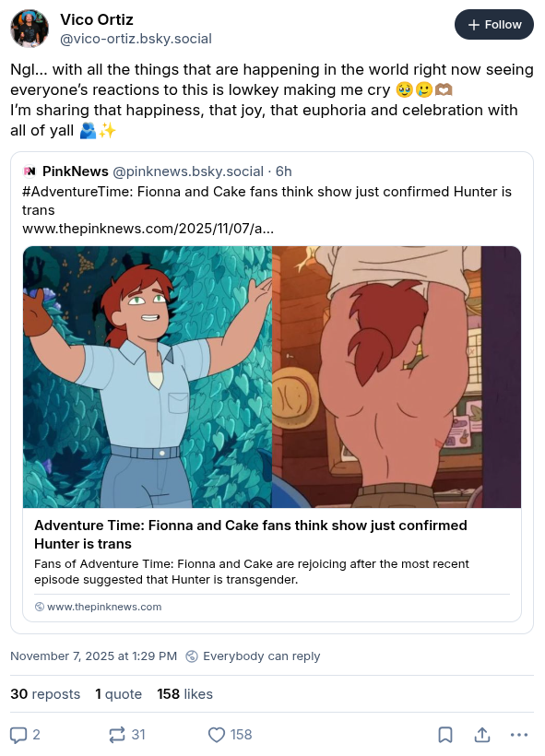Click the reply speech bubble icon
Screen dimensions: 545x756
pyautogui.click(x=18, y=735)
